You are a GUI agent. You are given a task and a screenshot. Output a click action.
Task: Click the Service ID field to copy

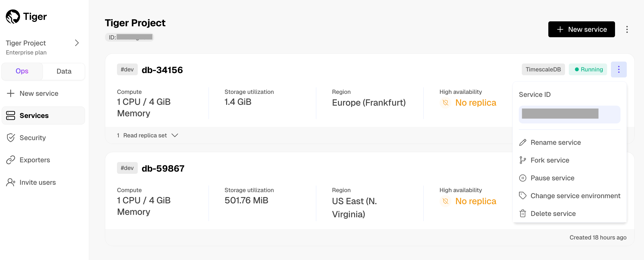pyautogui.click(x=569, y=114)
